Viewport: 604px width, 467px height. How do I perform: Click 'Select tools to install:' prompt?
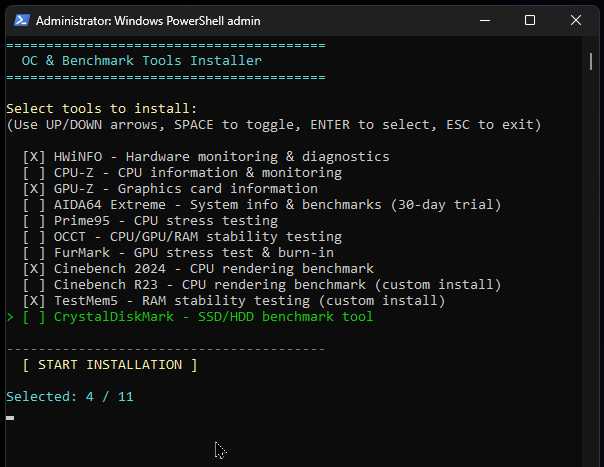coord(102,109)
